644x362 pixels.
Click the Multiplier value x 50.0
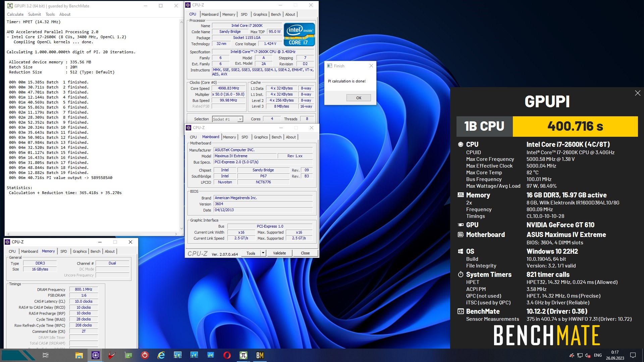[x=228, y=95]
